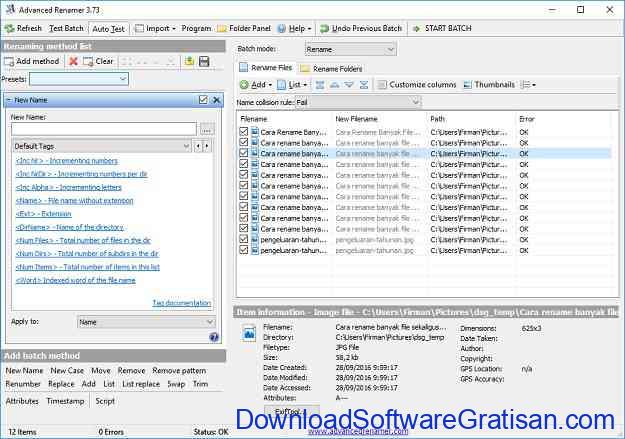Insert the Word indexed word tag
The height and width of the screenshot is (439, 625).
point(76,280)
